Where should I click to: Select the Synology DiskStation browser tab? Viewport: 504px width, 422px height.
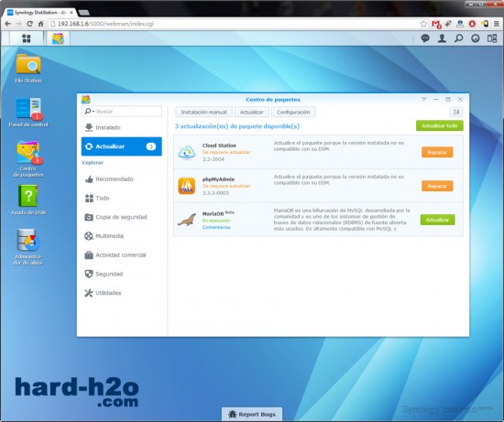point(40,13)
